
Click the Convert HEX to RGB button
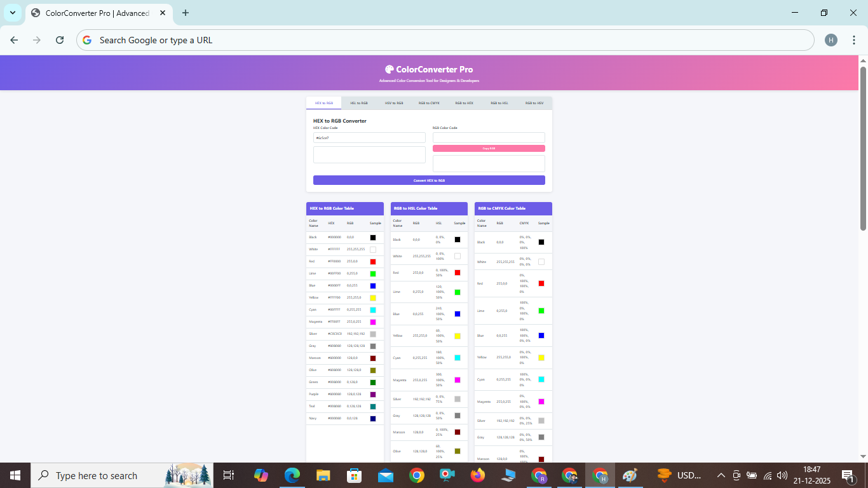(428, 180)
